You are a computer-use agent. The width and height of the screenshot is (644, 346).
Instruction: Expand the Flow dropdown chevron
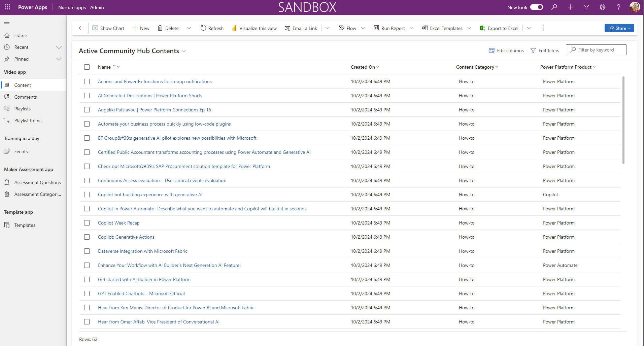pos(363,28)
